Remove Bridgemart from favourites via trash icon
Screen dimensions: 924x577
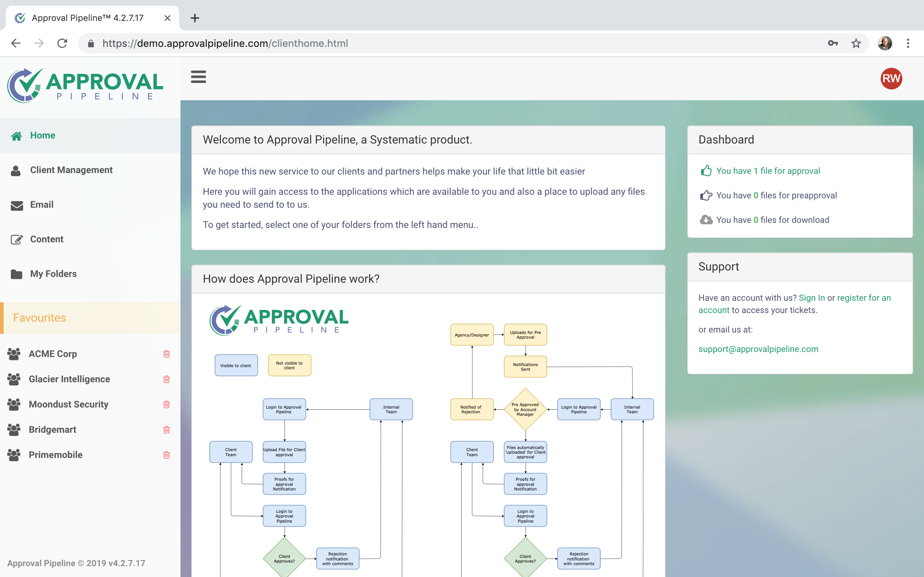pyautogui.click(x=166, y=429)
